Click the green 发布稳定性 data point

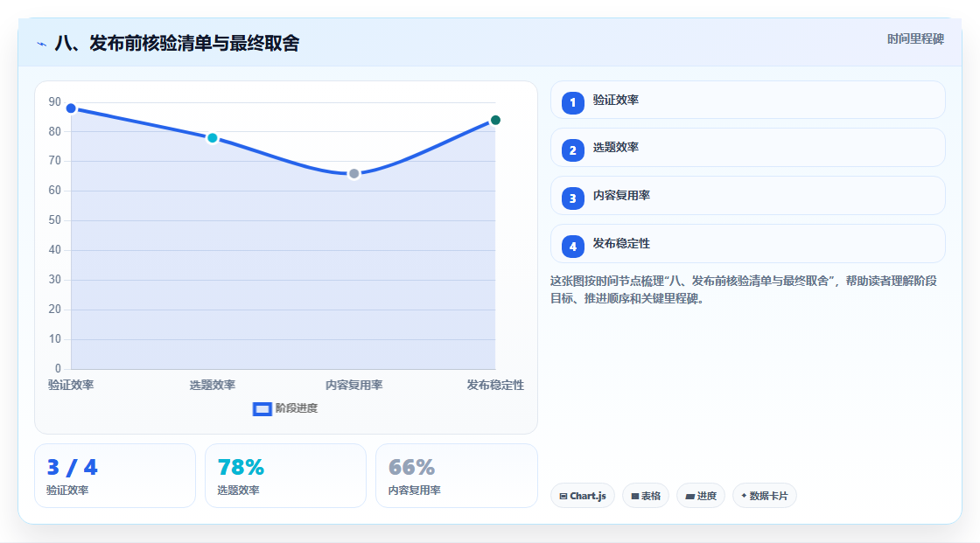point(495,120)
